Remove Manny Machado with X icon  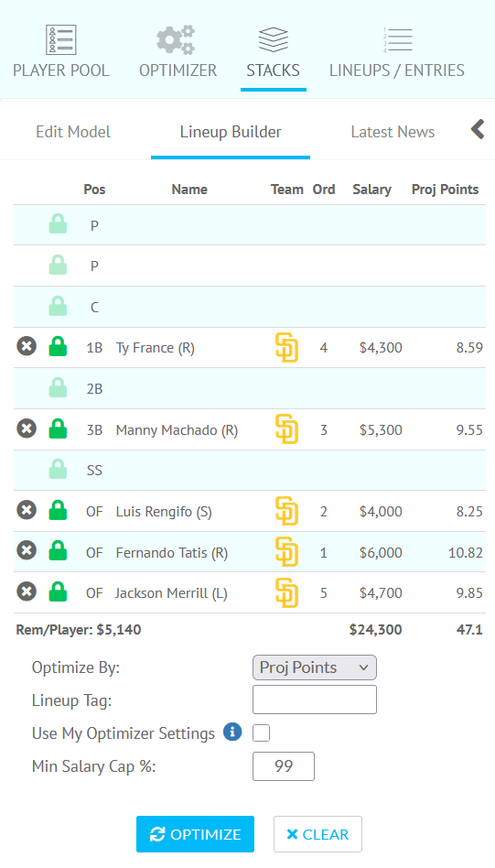point(27,429)
